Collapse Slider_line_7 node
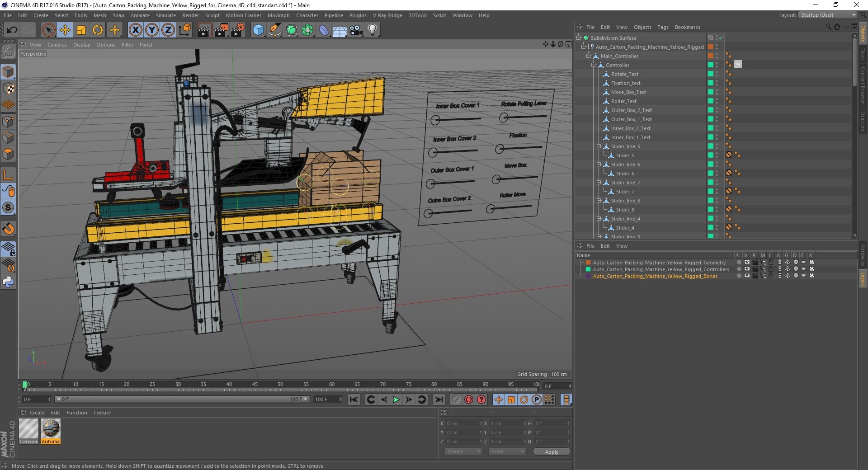The width and height of the screenshot is (868, 470). pos(599,183)
